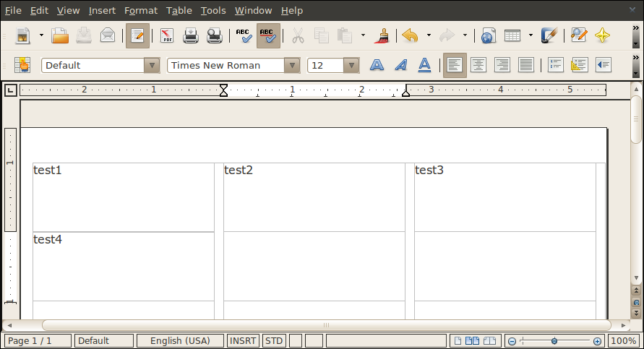The height and width of the screenshot is (349, 644).
Task: Click the Redo arrow icon
Action: (x=447, y=35)
